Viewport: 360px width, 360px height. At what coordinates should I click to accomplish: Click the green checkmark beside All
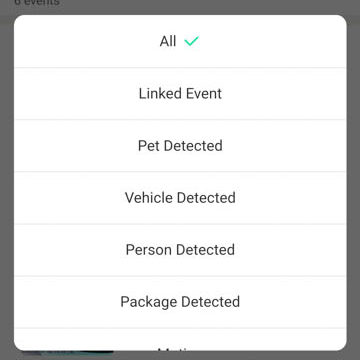(192, 41)
